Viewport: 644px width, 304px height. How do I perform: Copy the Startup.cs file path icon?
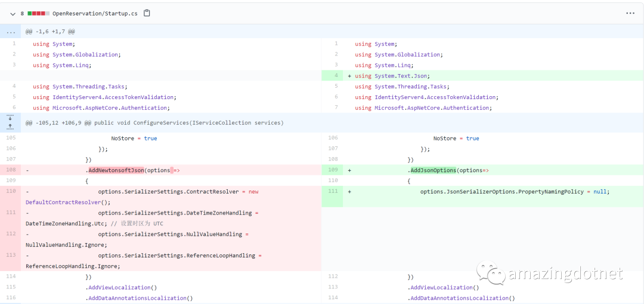pos(147,13)
